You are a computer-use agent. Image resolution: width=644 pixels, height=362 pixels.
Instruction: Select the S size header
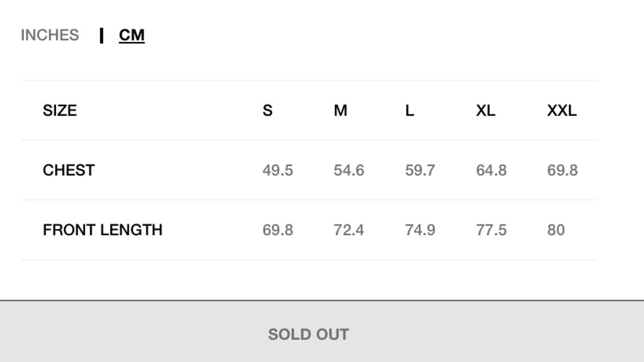coord(267,111)
